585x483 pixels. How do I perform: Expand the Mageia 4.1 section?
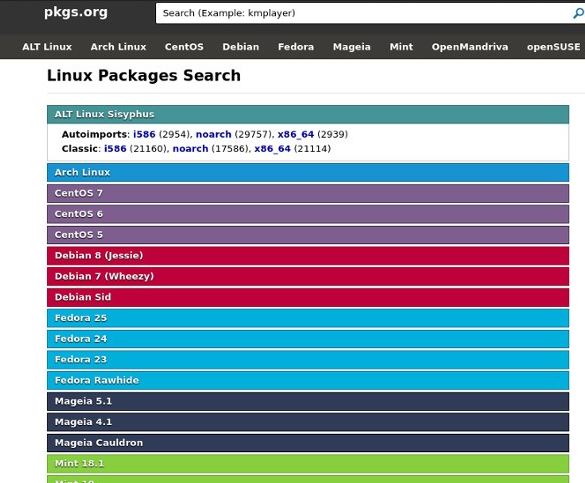308,422
